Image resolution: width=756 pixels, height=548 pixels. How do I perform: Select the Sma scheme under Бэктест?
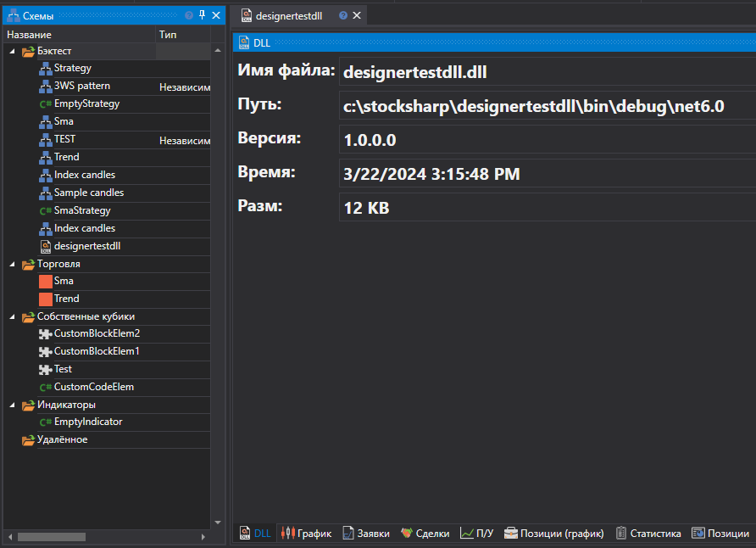point(64,121)
